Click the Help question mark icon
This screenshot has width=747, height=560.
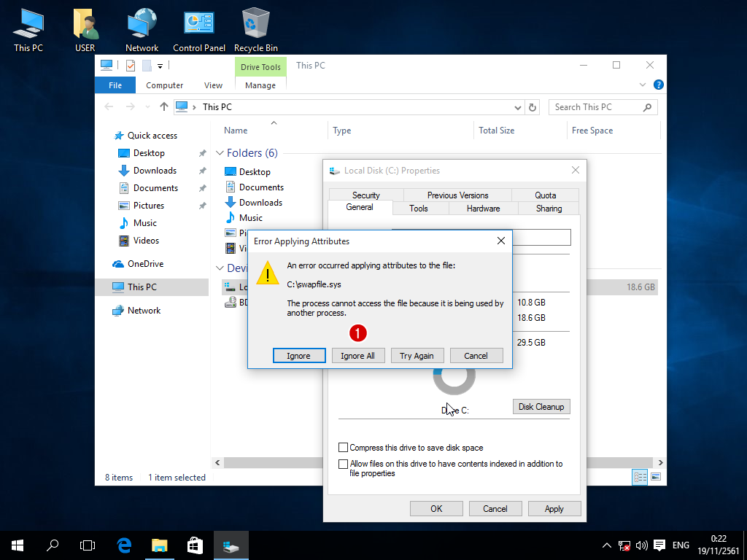[658, 85]
